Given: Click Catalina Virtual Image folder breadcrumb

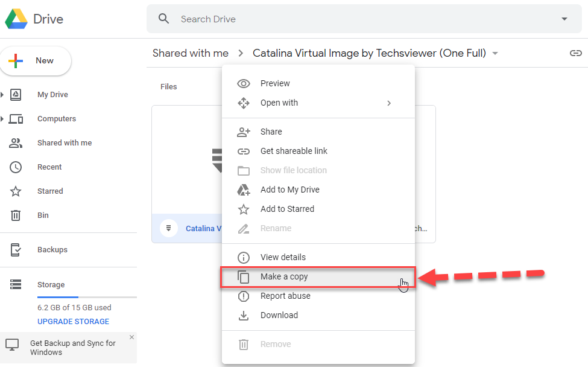Looking at the screenshot, I should pyautogui.click(x=369, y=53).
